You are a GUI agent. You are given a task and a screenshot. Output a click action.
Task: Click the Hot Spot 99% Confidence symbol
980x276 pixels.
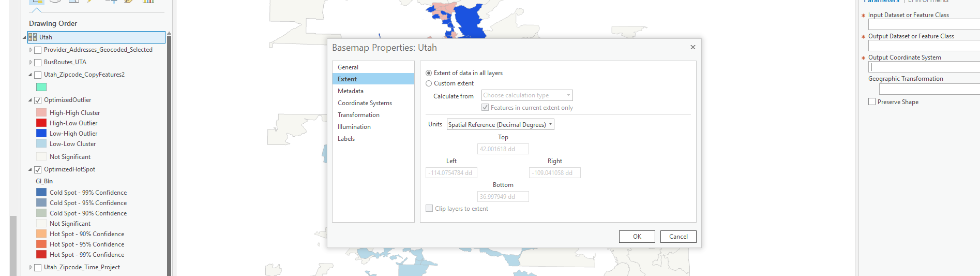(x=41, y=255)
